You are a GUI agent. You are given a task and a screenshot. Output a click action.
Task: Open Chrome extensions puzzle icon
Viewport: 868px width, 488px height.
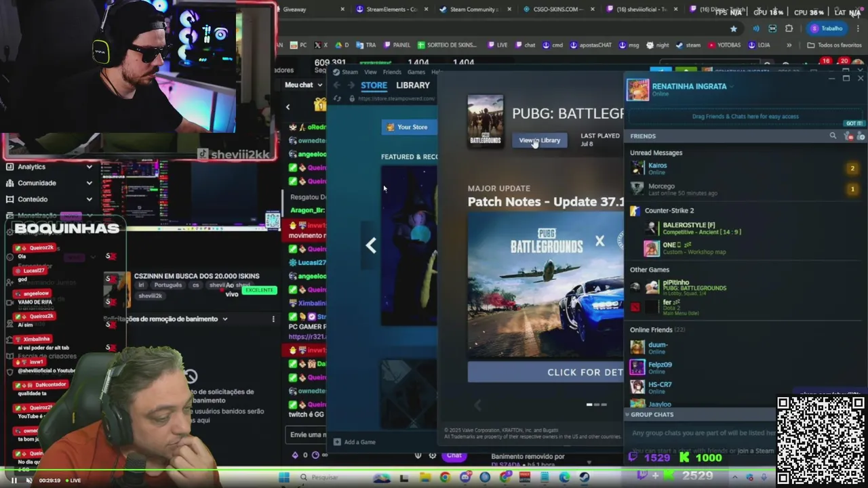[x=789, y=28]
